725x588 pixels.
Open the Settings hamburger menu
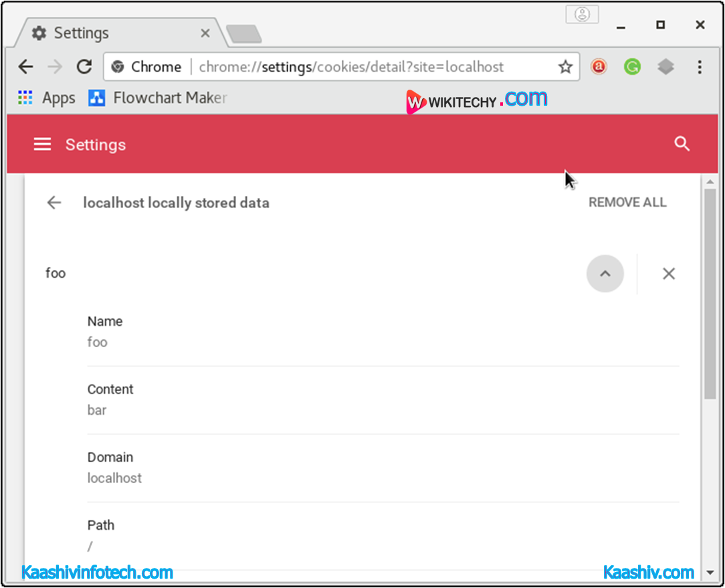pyautogui.click(x=42, y=144)
